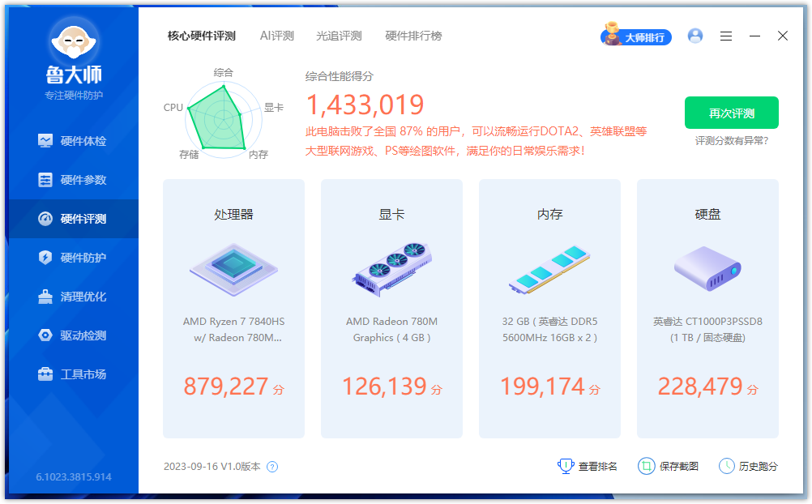The image size is (812, 504).
Task: Switch to the AI评测 tab
Action: pos(277,36)
